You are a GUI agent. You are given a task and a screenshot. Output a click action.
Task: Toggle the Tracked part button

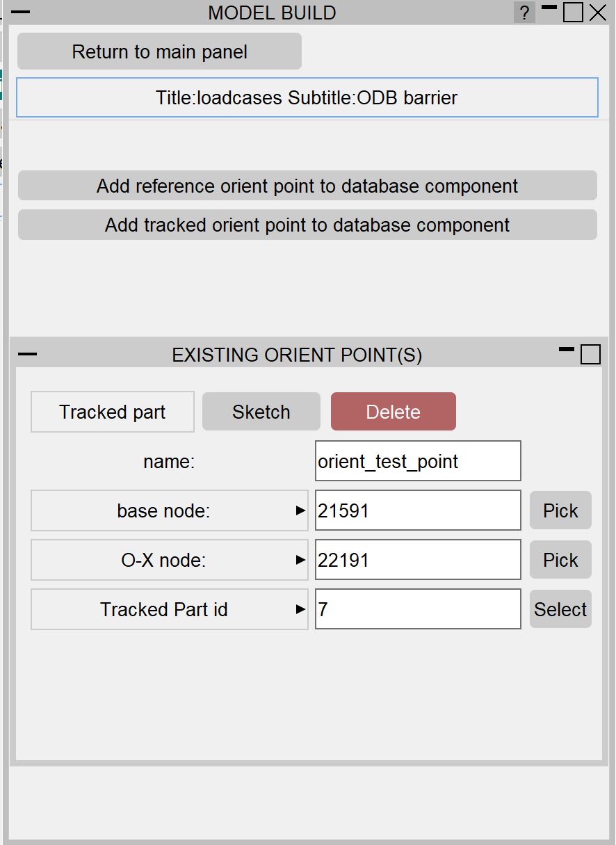(x=113, y=412)
